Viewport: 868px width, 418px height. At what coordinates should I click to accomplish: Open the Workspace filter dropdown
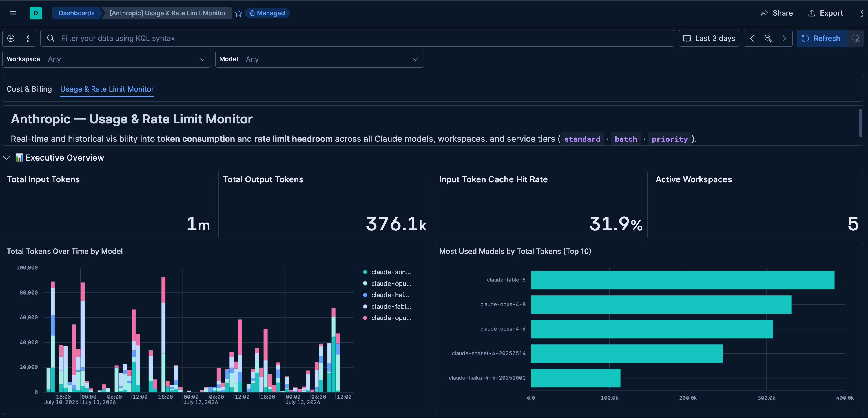point(107,59)
